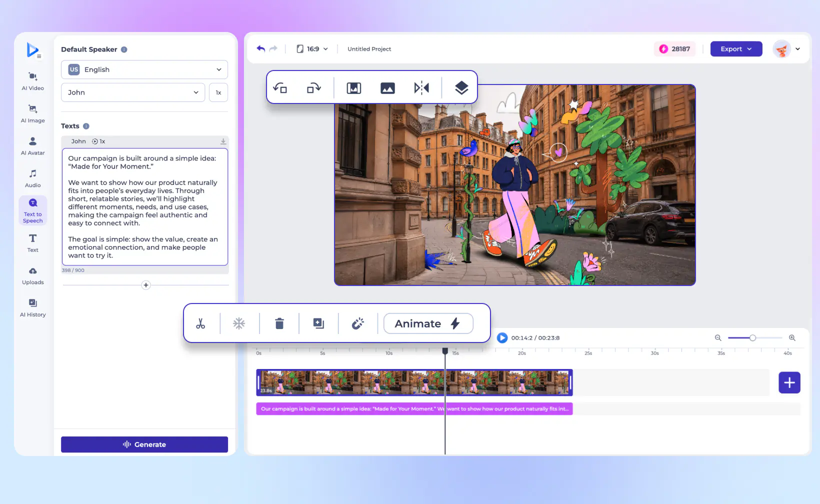Open the AI Video sidebar tool
The width and height of the screenshot is (820, 504).
[33, 81]
